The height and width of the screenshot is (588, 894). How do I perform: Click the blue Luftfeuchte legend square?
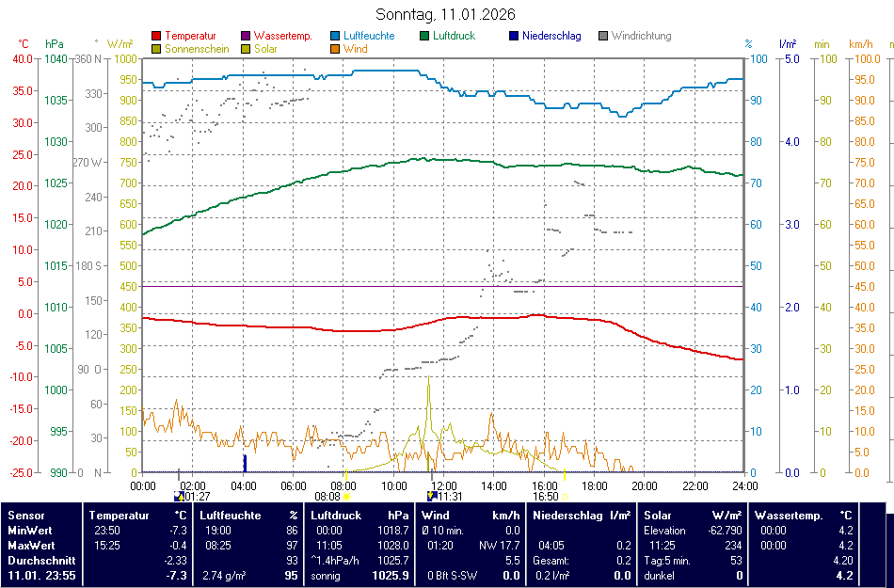336,37
